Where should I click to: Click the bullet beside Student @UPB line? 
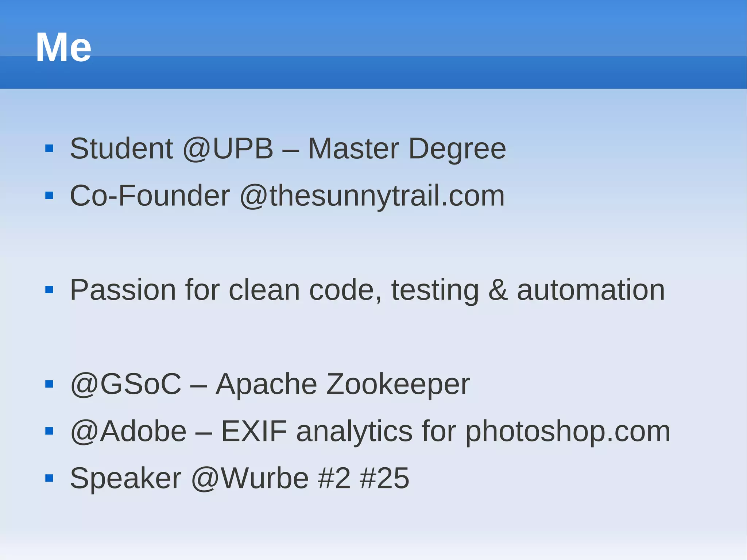pyautogui.click(x=49, y=148)
